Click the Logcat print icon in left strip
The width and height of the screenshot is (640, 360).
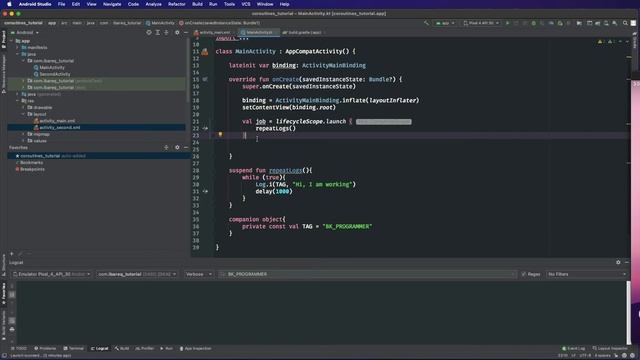[12, 329]
